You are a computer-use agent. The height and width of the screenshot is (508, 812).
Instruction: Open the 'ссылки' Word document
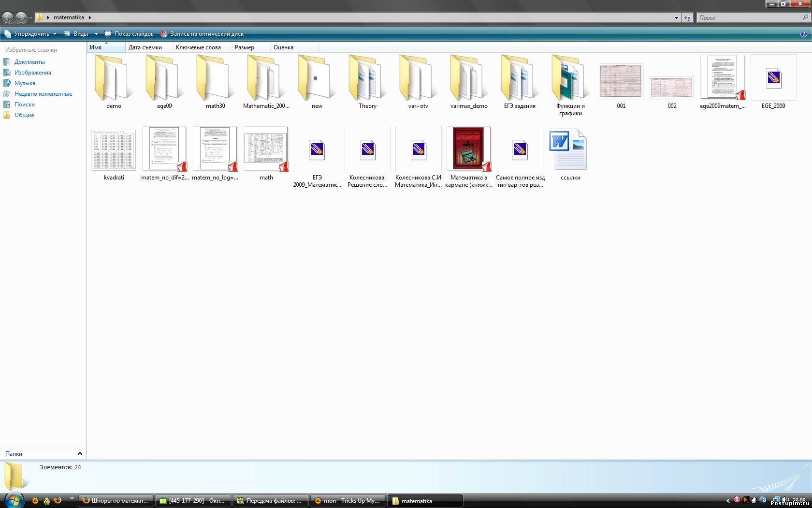click(569, 150)
